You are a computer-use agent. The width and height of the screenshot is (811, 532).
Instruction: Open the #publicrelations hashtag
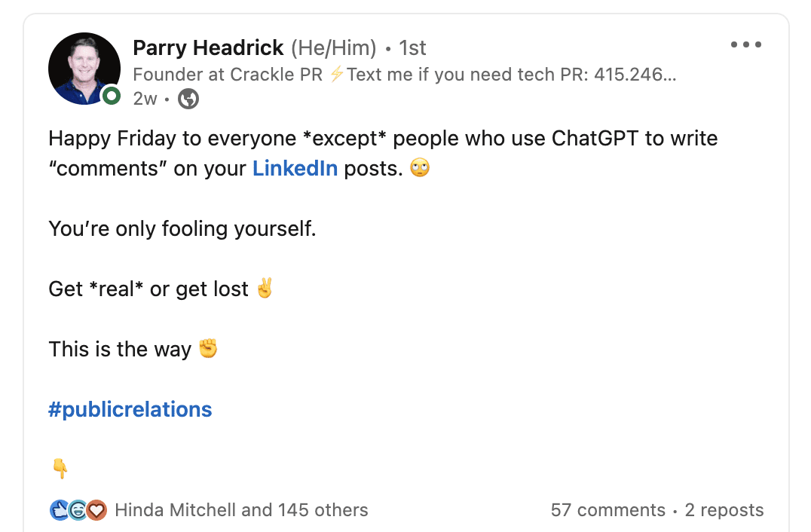point(130,409)
